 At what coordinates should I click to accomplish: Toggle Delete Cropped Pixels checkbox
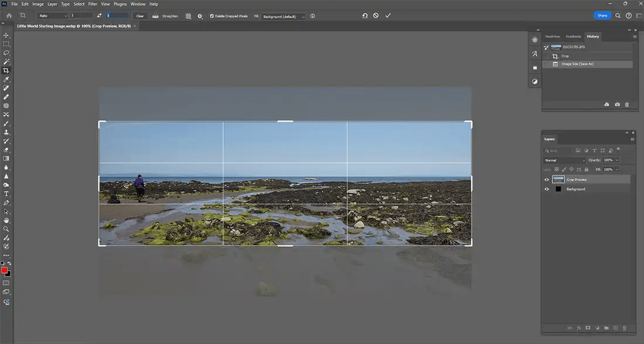coord(212,16)
